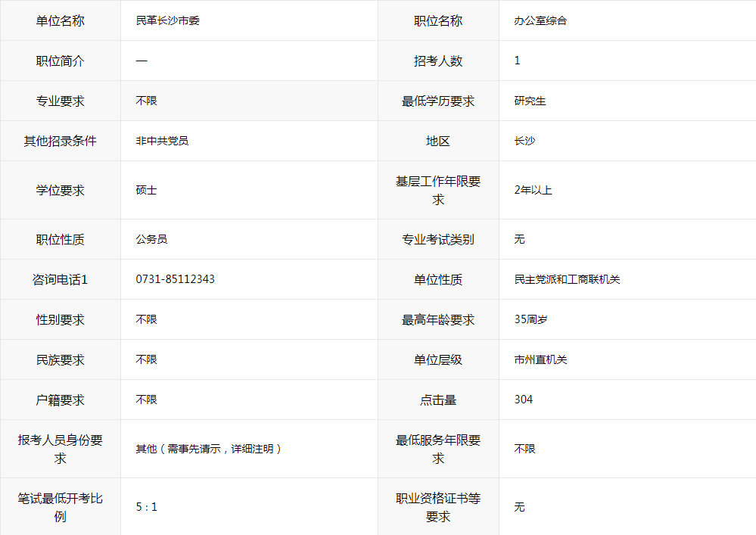Select the 公务员 value
This screenshot has height=535, width=756.
(x=152, y=239)
